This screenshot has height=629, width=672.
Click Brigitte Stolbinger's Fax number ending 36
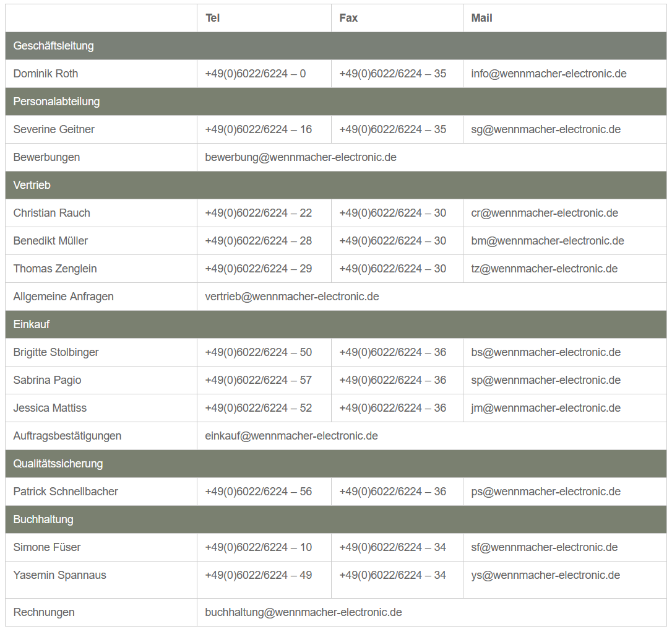coord(392,352)
